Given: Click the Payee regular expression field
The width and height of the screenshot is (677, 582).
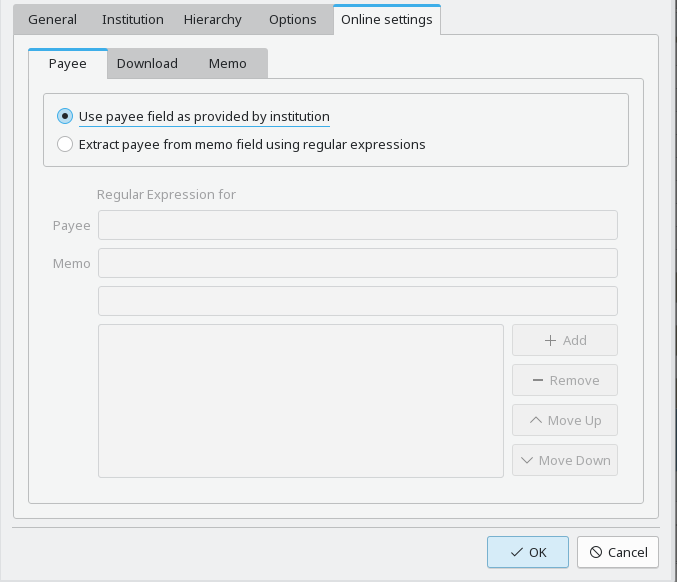Looking at the screenshot, I should (x=357, y=225).
